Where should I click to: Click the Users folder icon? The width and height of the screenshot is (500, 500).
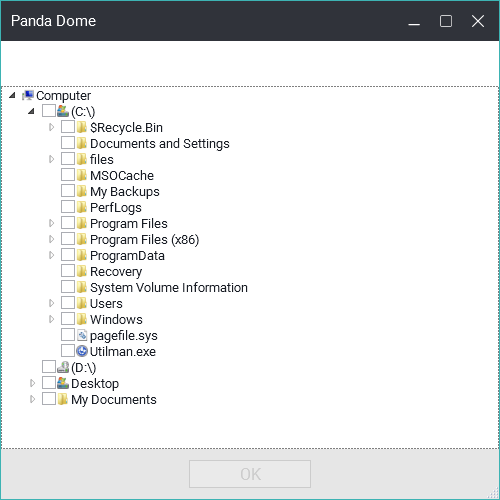pos(82,303)
